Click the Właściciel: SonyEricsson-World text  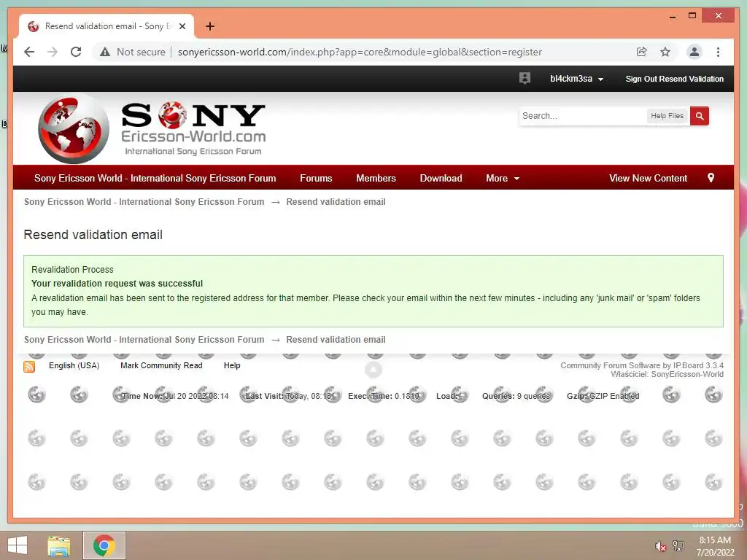pyautogui.click(x=667, y=374)
